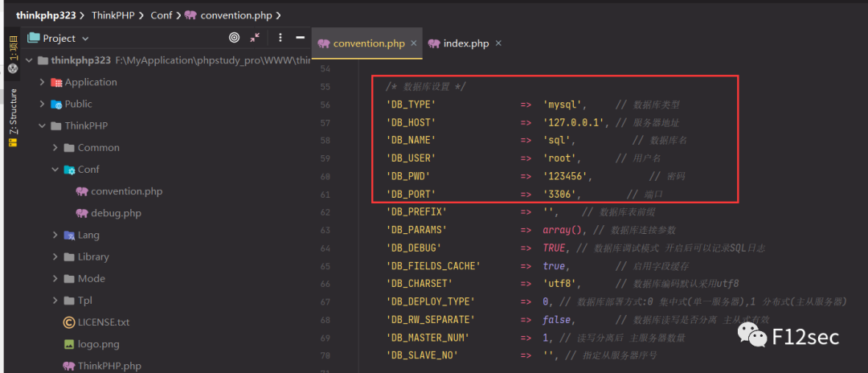Select logo.png in the project tree
The image size is (868, 373).
click(x=98, y=344)
